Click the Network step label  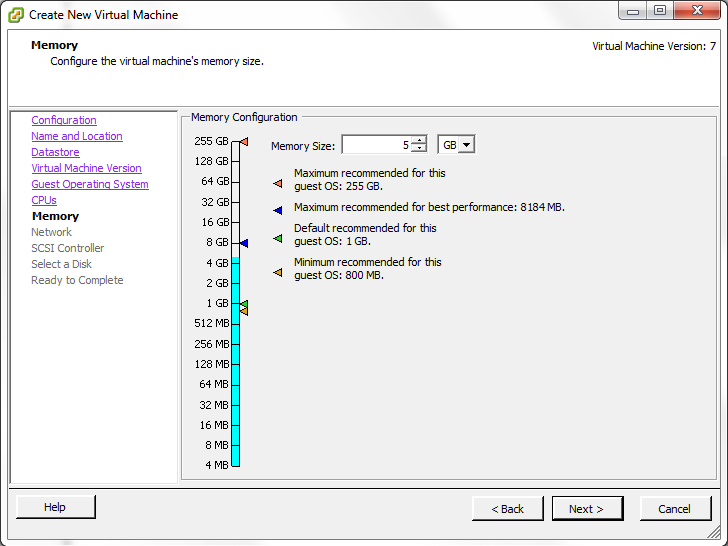pyautogui.click(x=52, y=232)
